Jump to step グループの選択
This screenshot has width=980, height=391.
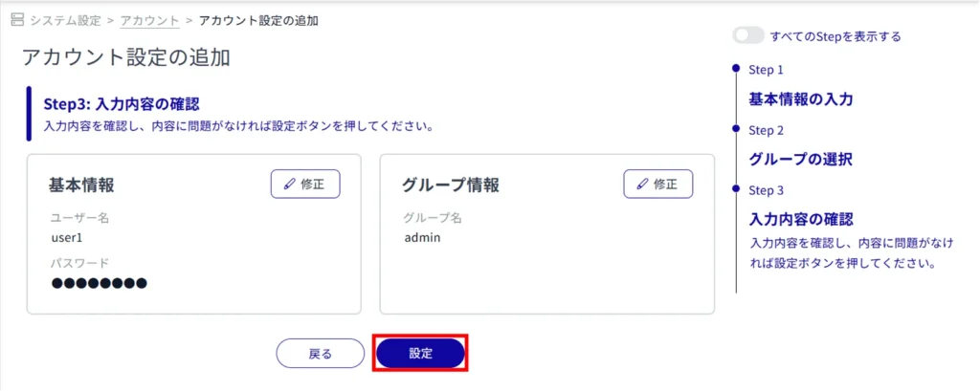tap(800, 159)
